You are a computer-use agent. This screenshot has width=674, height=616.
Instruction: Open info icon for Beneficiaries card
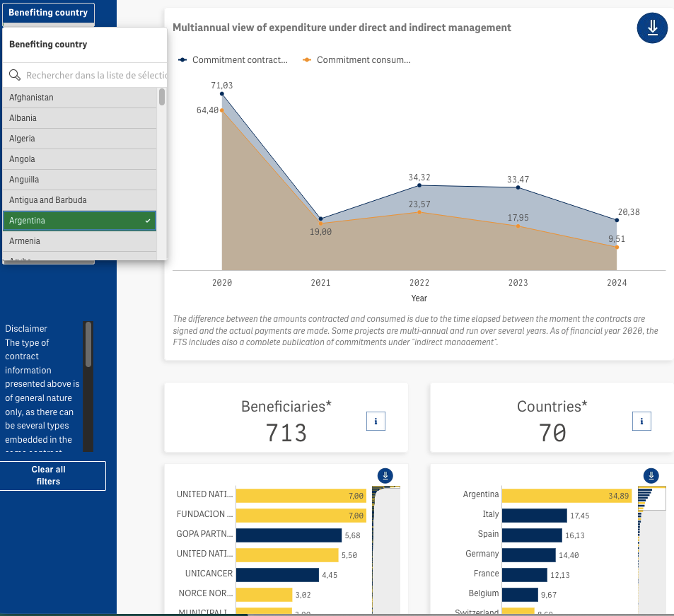[376, 422]
